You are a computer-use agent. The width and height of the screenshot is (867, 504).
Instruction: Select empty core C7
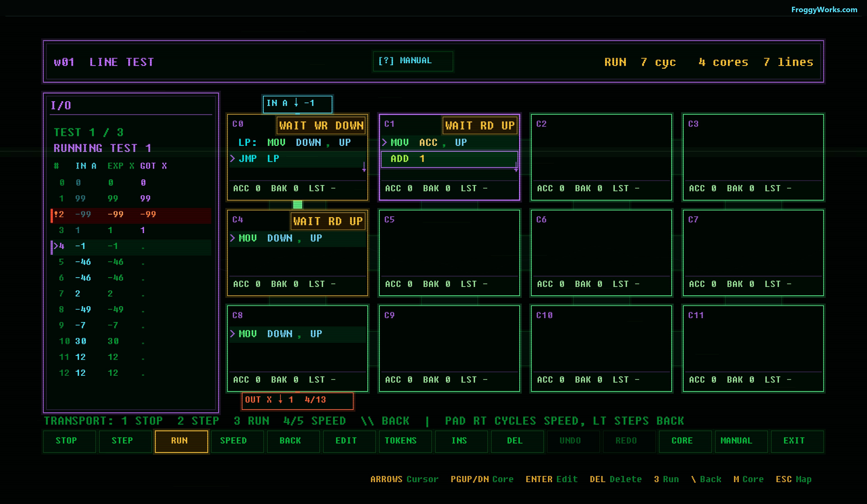tap(753, 252)
